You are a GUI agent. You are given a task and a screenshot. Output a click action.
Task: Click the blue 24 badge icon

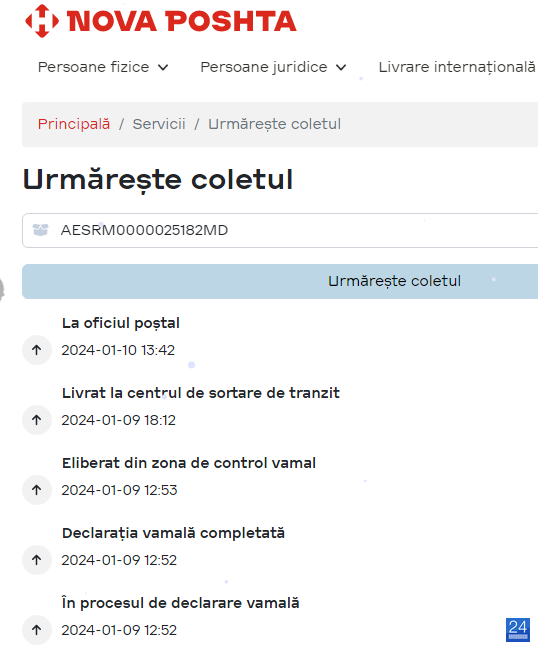[x=518, y=630]
